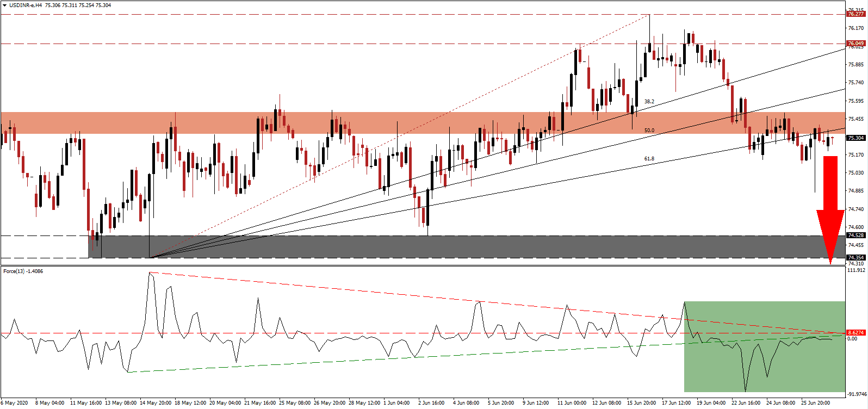The height and width of the screenshot is (409, 868).
Task: Click the USDINR-e,H4 chart title text
Action: point(26,5)
